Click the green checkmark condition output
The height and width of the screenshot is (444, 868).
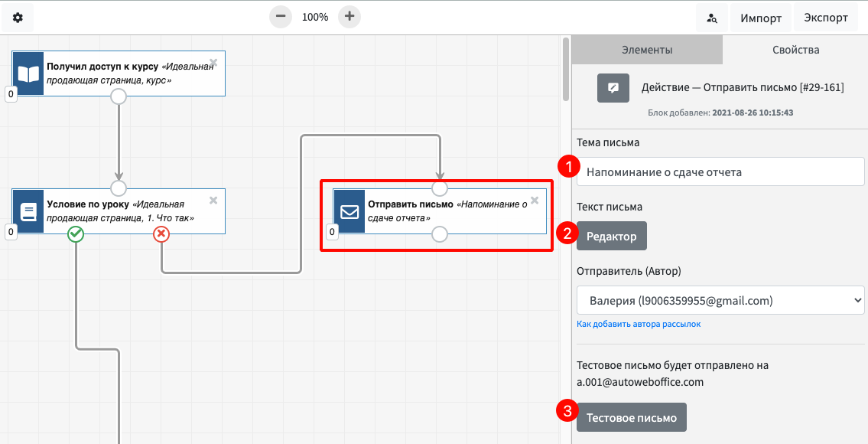pyautogui.click(x=76, y=234)
